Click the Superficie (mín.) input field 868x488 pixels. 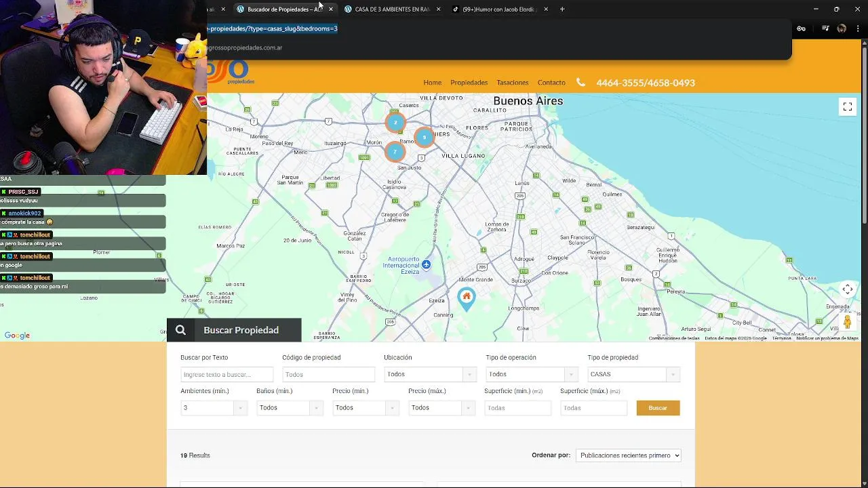tap(517, 407)
